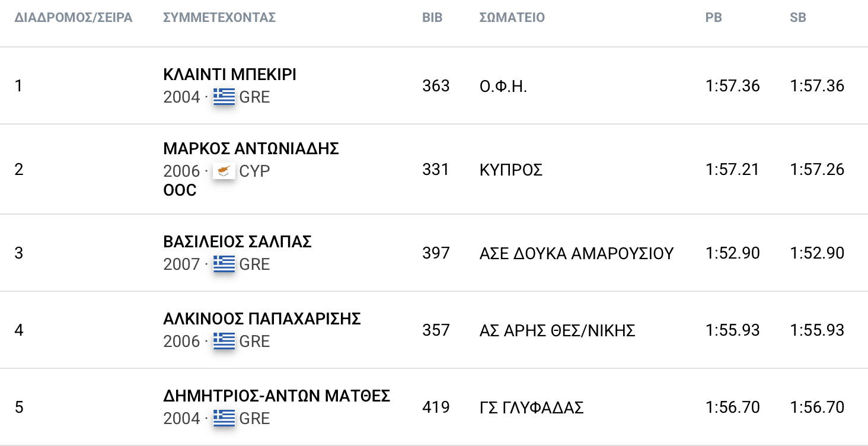Click the SB column header
Screen dimensions: 868x446
(798, 18)
